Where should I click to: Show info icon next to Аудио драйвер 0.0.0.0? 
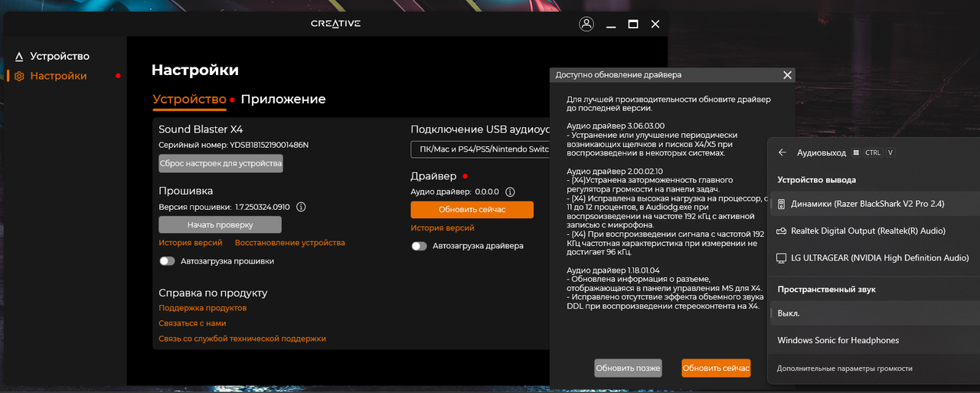(510, 192)
